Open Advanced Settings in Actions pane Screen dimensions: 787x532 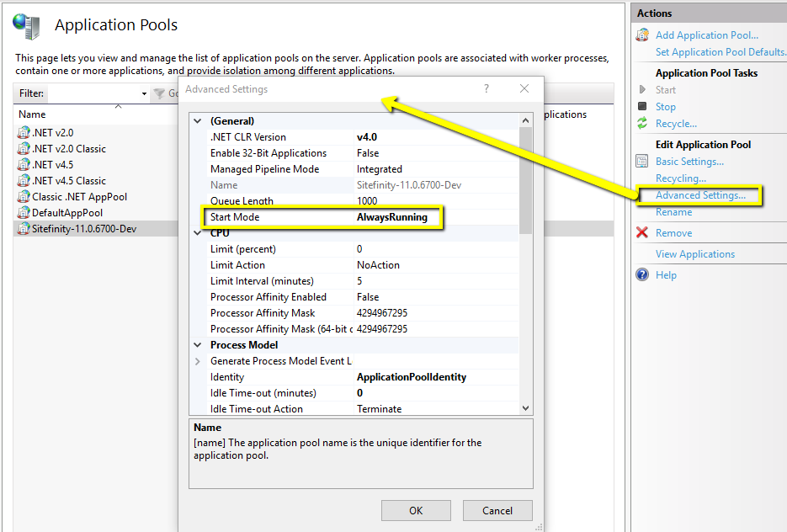click(x=700, y=195)
